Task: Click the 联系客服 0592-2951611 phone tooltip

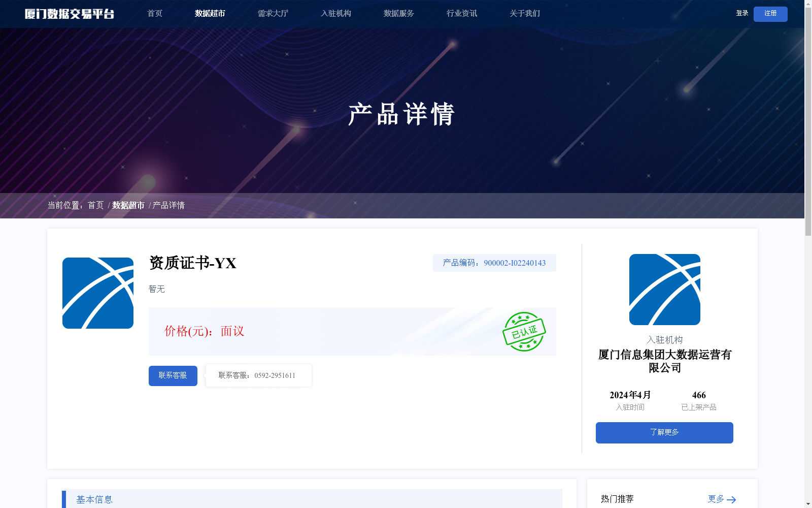Action: (x=259, y=375)
